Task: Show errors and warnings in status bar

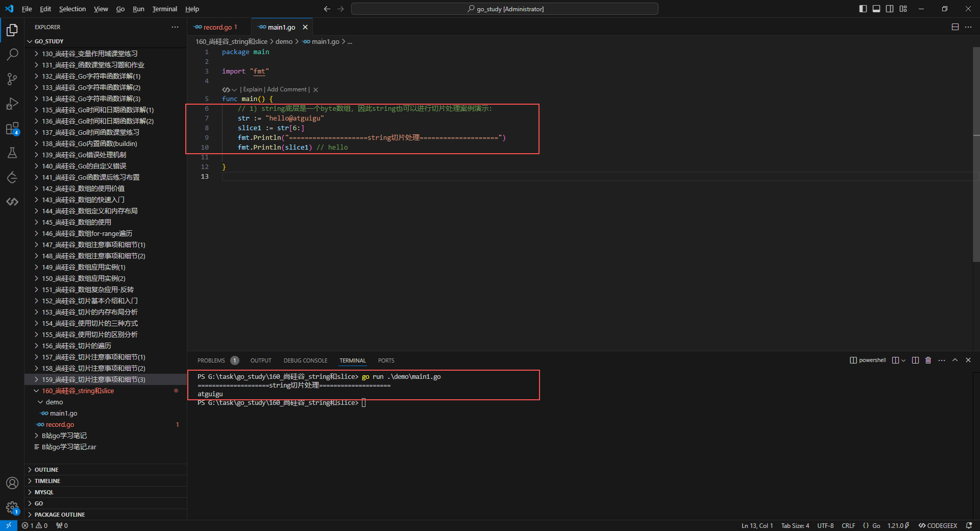Action: pyautogui.click(x=35, y=525)
